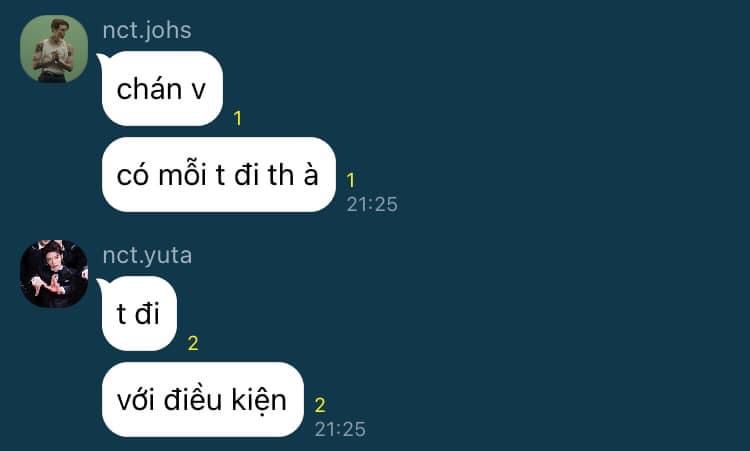This screenshot has width=750, height=451.
Task: Click the word "chán" in first message
Action: click(149, 89)
